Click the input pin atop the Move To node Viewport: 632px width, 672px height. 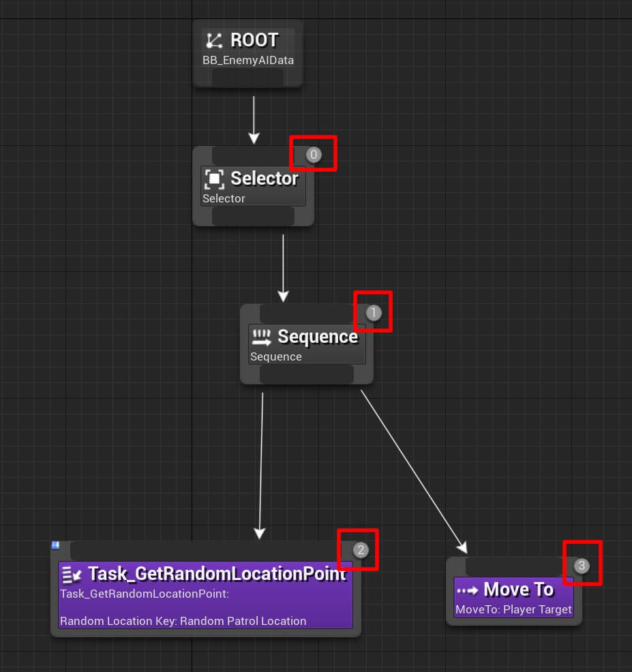coord(513,566)
